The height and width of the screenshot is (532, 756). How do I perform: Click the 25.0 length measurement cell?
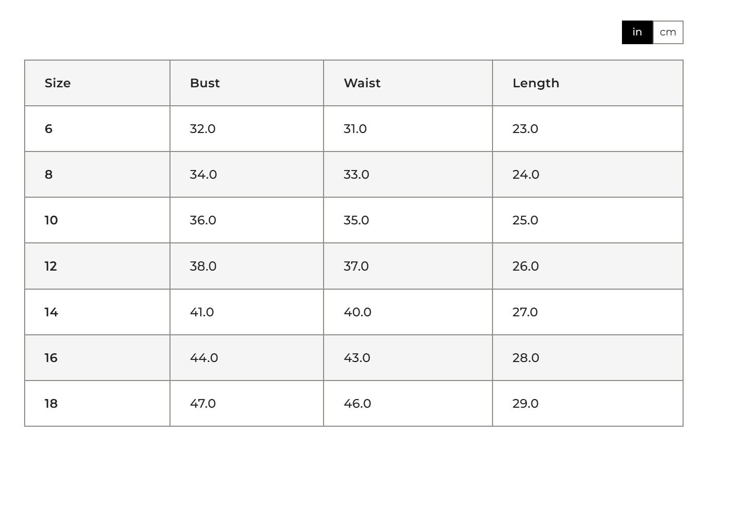588,220
